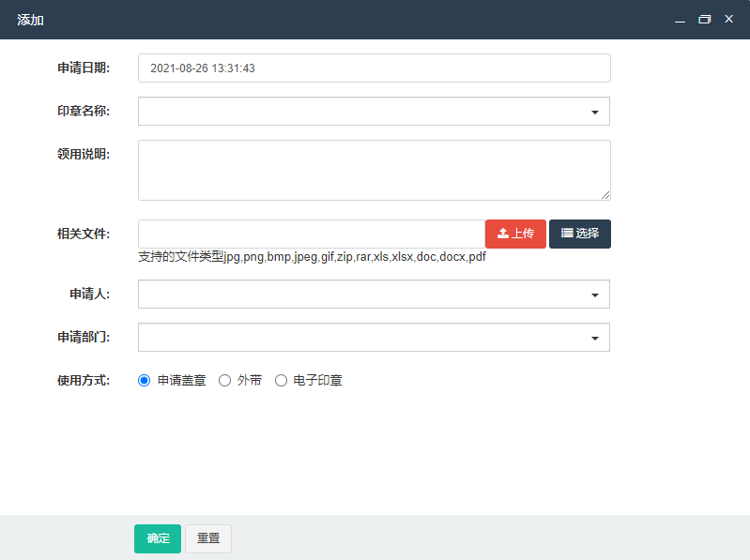Click the 重置 reset button
This screenshot has width=750, height=560.
click(208, 538)
